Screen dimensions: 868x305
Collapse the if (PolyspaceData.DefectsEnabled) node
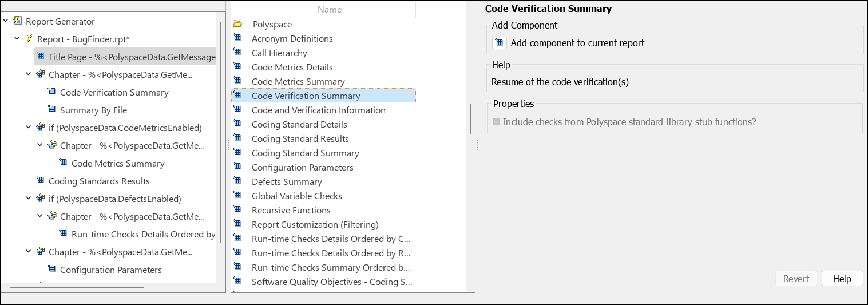pyautogui.click(x=29, y=199)
